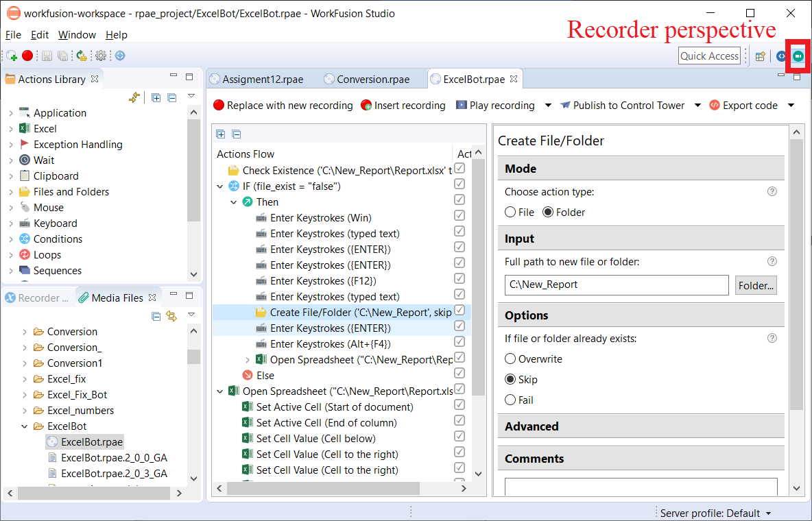Click the Full path input with C:\New_Report
Image resolution: width=812 pixels, height=521 pixels.
pyautogui.click(x=617, y=285)
